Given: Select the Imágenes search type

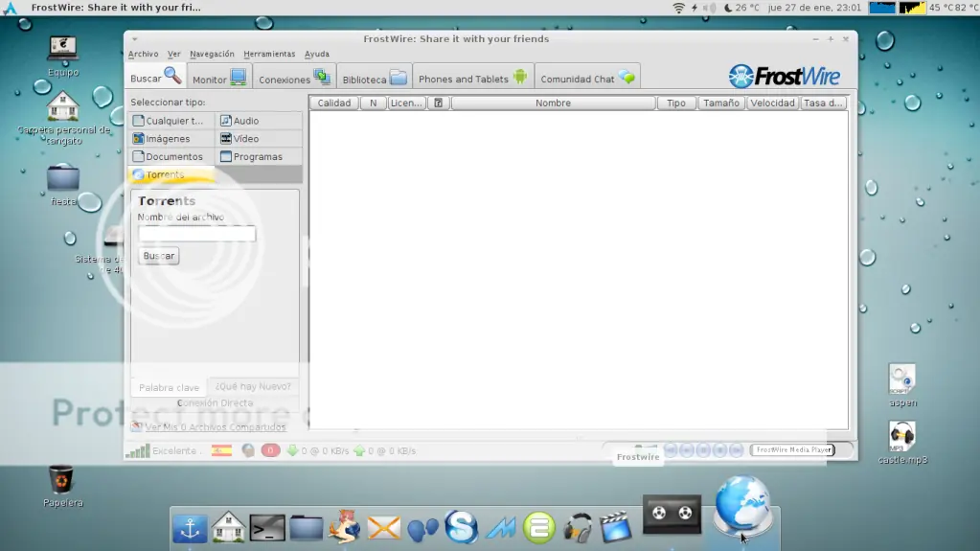Looking at the screenshot, I should [x=171, y=139].
